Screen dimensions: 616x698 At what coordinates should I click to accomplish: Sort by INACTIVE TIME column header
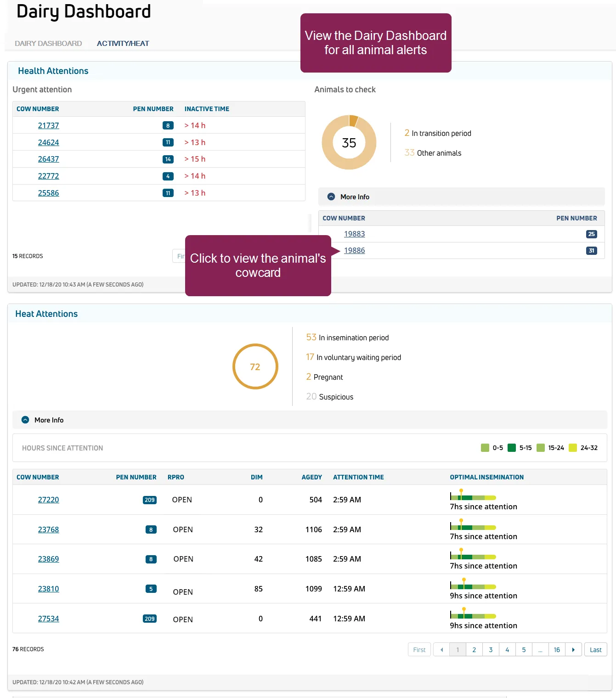(207, 109)
